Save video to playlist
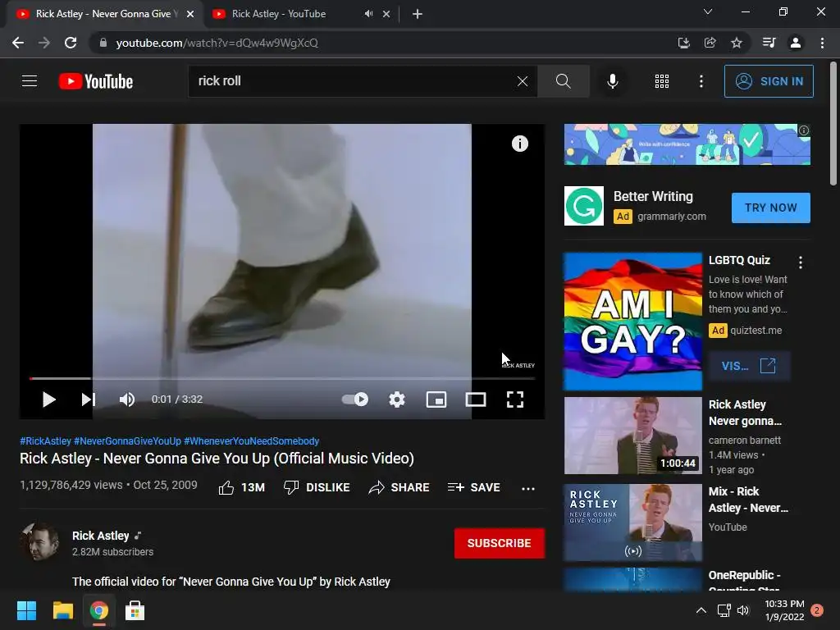This screenshot has width=840, height=630. tap(474, 487)
